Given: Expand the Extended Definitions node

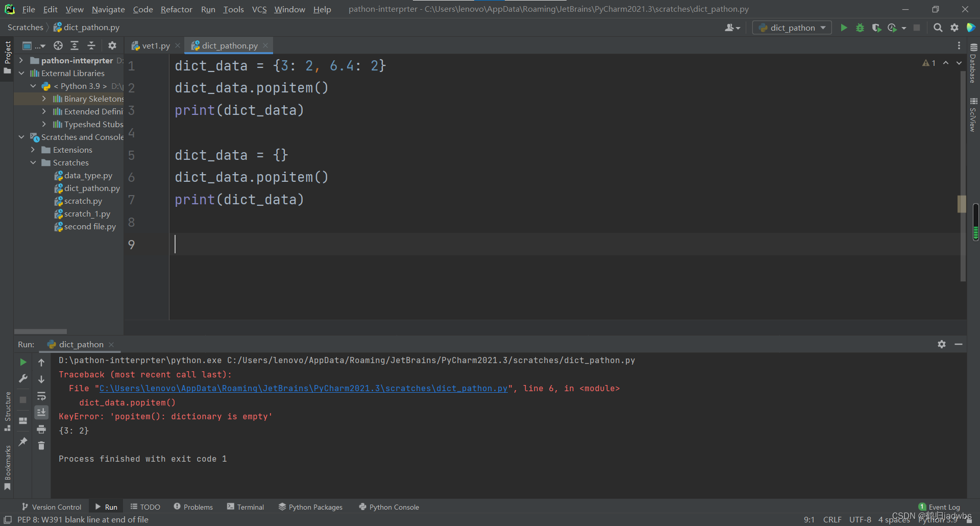Looking at the screenshot, I should pyautogui.click(x=44, y=111).
